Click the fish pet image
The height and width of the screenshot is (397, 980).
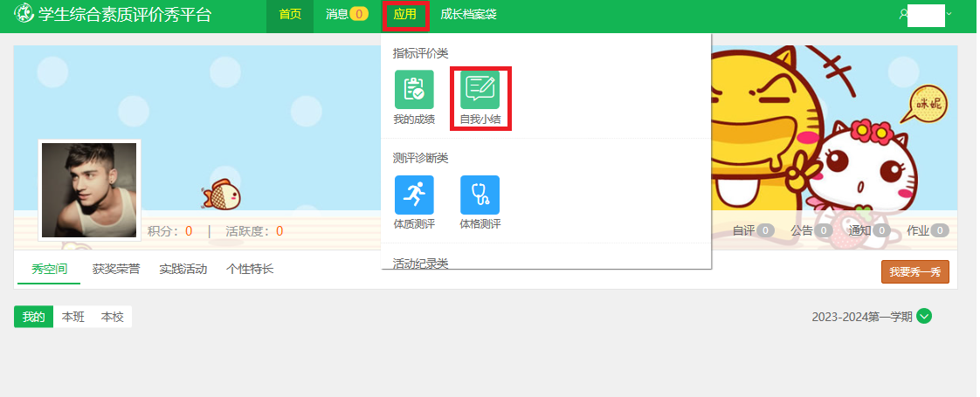pyautogui.click(x=221, y=195)
